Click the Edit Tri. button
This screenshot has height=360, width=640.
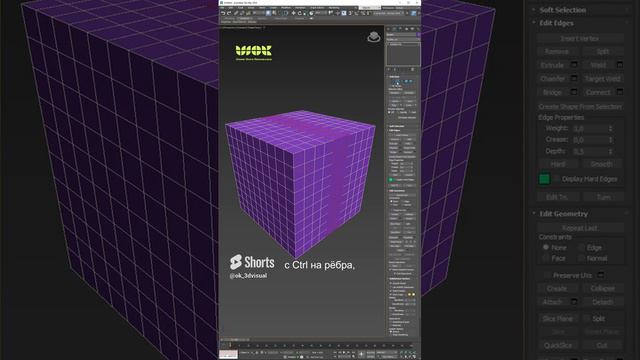tap(558, 197)
